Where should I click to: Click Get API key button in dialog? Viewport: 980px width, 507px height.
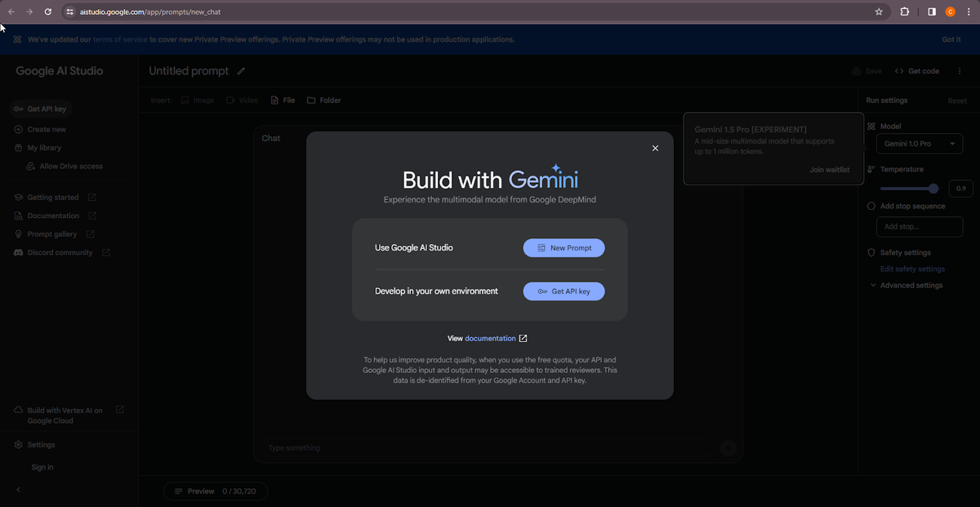563,291
